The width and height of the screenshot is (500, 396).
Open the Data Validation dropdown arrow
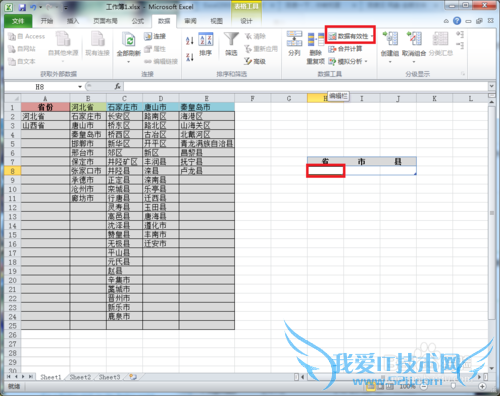tap(372, 36)
